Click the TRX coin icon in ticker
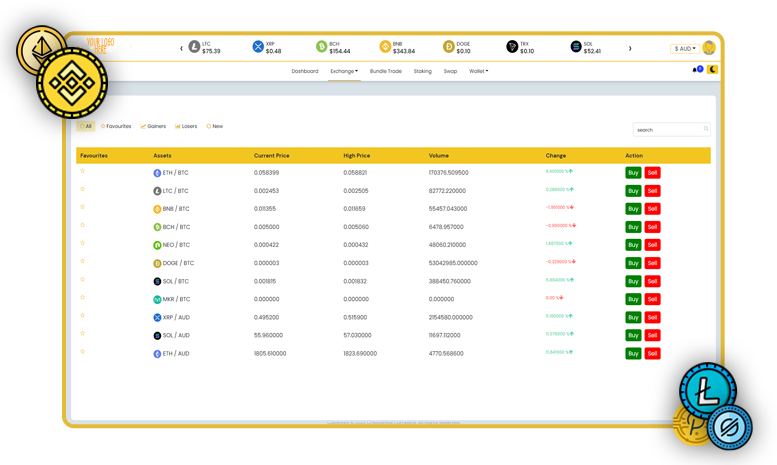The image size is (777, 465). pos(512,47)
